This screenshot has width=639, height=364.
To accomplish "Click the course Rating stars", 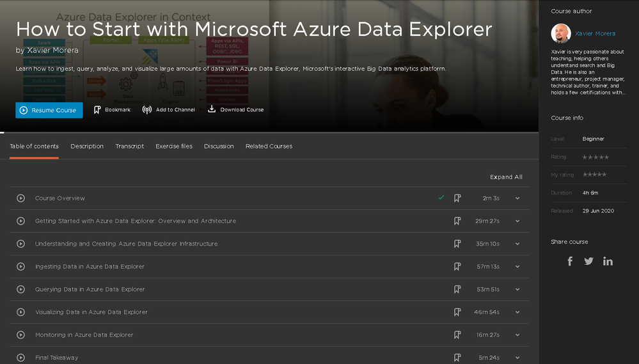I will [596, 157].
